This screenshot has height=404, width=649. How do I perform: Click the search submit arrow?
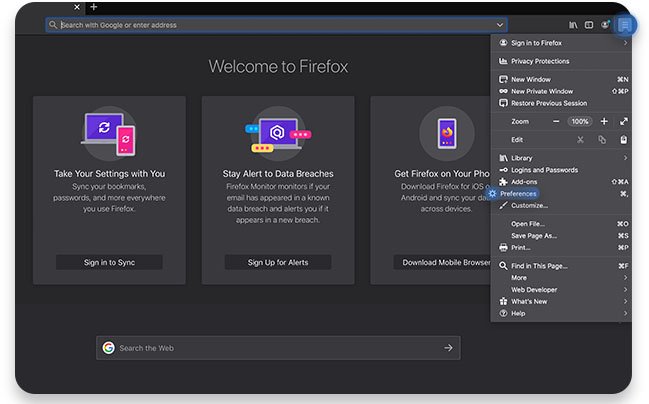click(x=448, y=348)
